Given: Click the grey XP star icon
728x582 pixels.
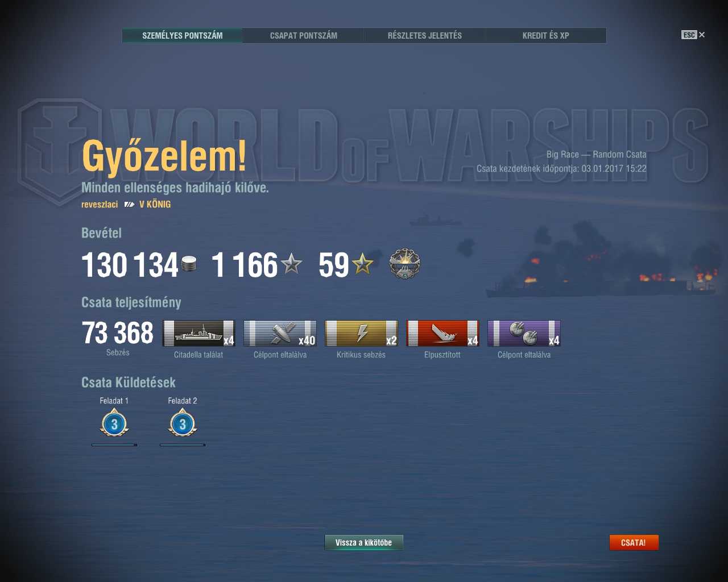Looking at the screenshot, I should pos(291,264).
